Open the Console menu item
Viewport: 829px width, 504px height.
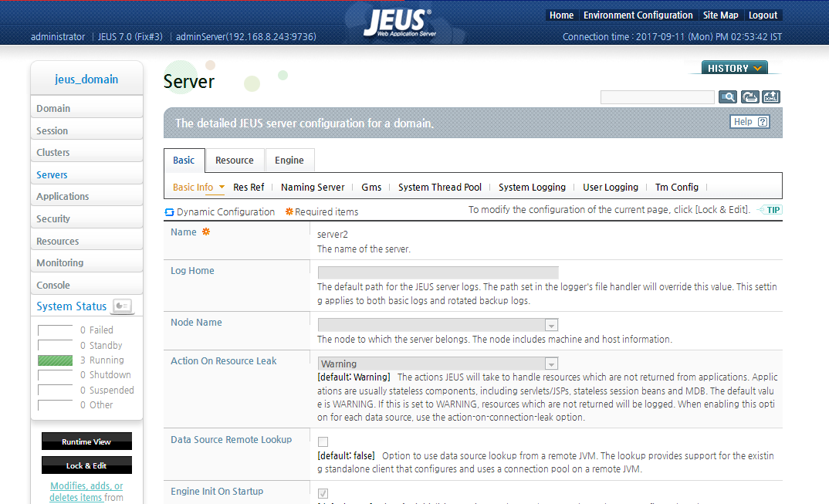coord(86,285)
